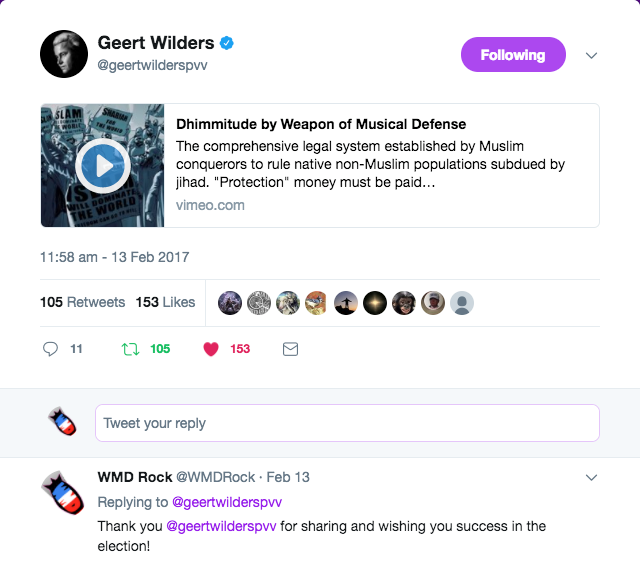Open the Dhimmitude by Weapon of Musical Defense title

tap(321, 124)
